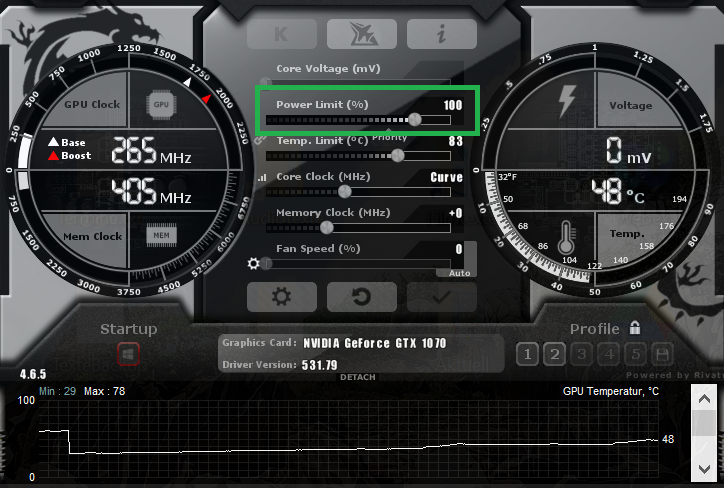Click the save profile floppy disk icon
Image resolution: width=724 pixels, height=488 pixels.
[662, 354]
